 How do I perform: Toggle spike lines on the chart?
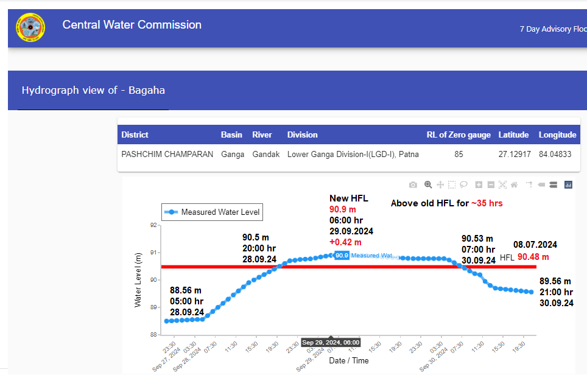click(529, 184)
